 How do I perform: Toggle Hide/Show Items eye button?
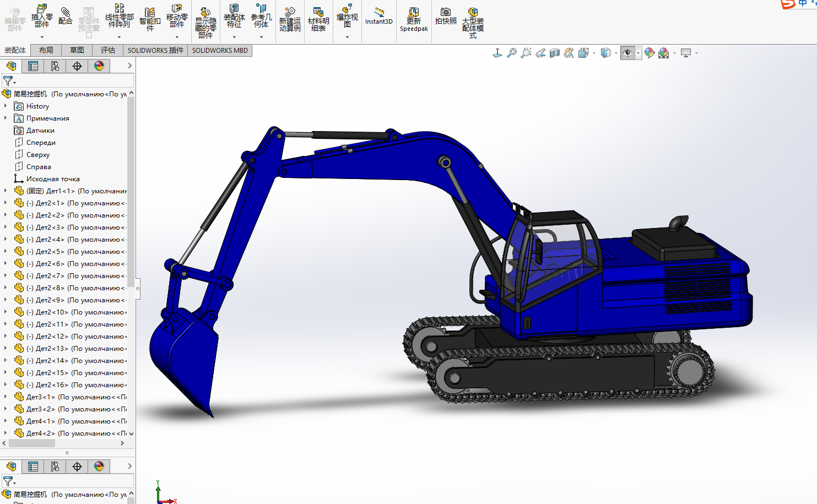[x=627, y=53]
